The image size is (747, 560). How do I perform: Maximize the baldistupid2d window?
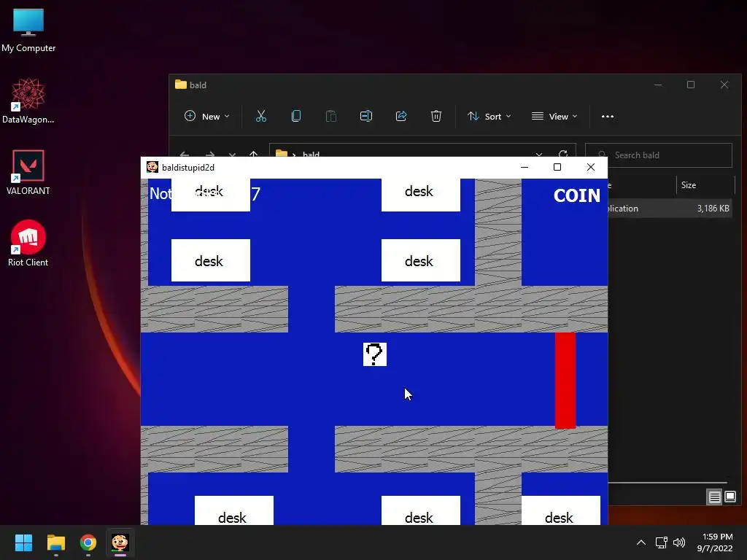(557, 167)
